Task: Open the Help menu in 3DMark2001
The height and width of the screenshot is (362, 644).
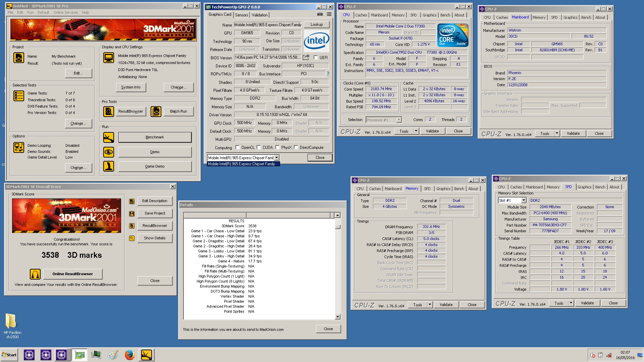Action: [86, 12]
